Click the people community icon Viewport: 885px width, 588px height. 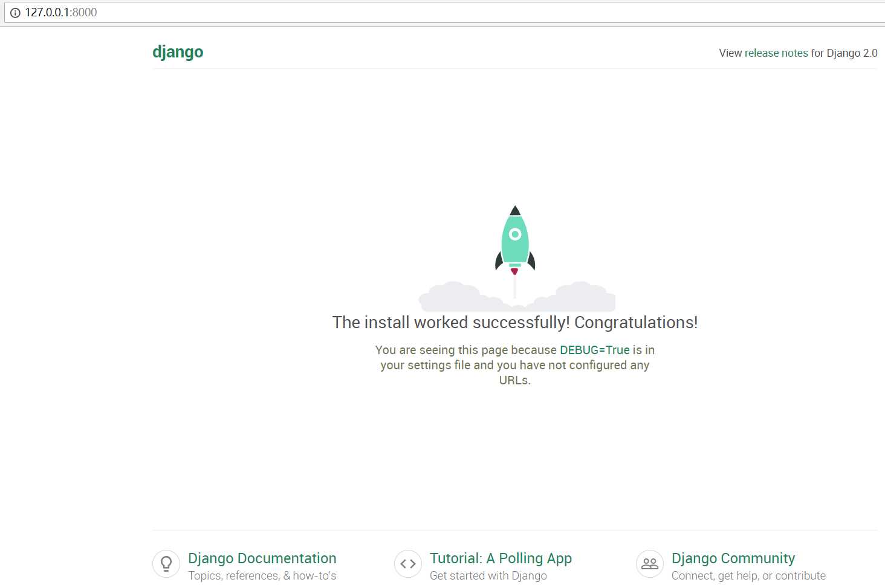(x=650, y=564)
